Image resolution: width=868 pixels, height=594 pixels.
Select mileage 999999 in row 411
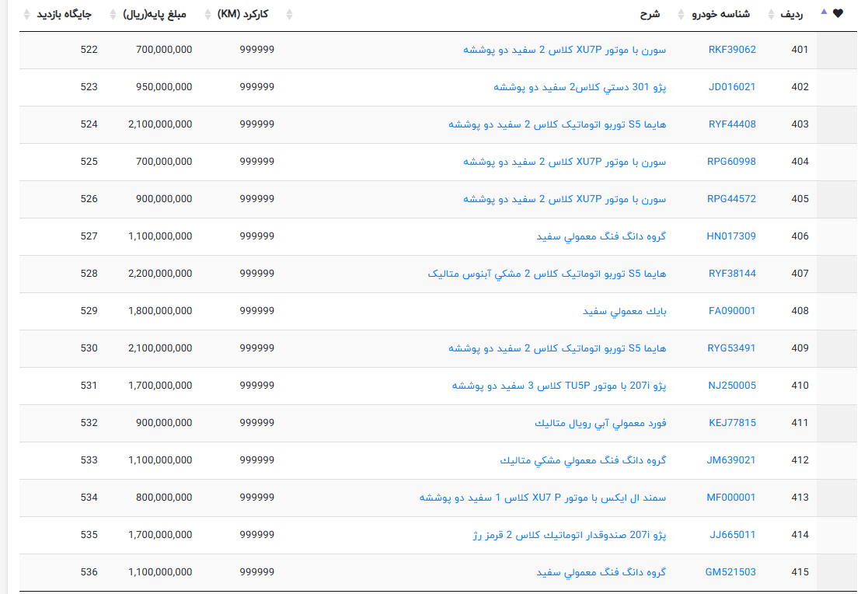click(x=257, y=423)
